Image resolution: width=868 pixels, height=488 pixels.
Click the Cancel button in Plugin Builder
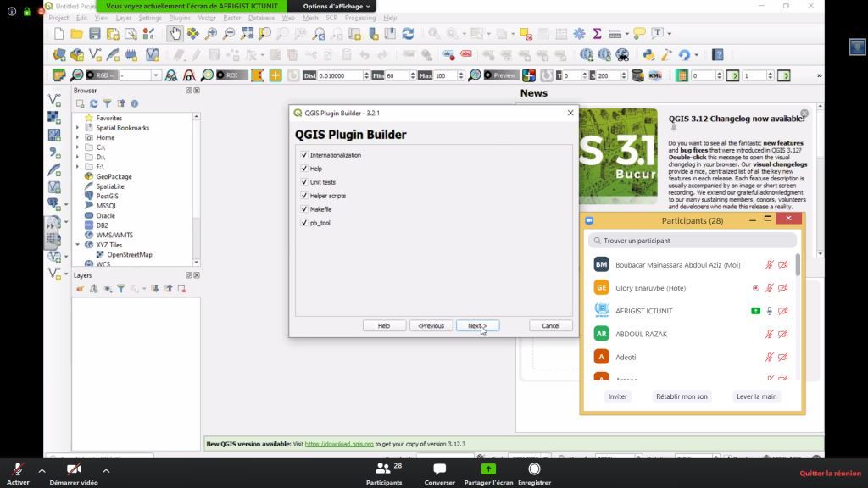[551, 326]
